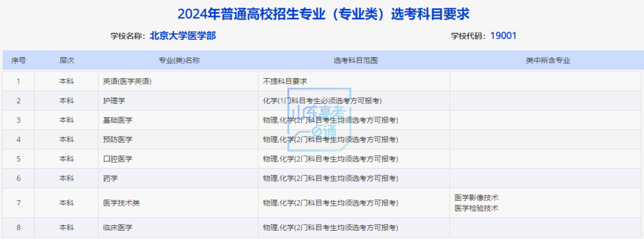644x239 pixels.
Task: Click serial number 7 cell
Action: tap(18, 203)
